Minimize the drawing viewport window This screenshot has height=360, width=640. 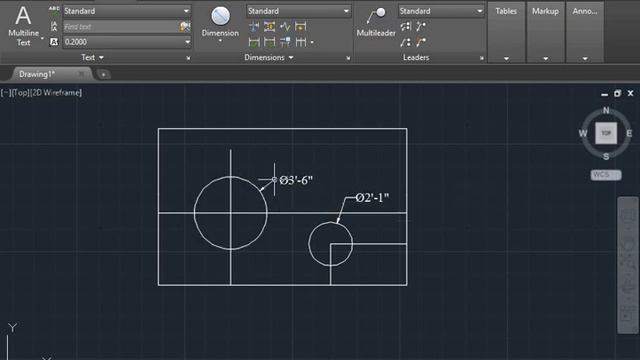coord(604,94)
